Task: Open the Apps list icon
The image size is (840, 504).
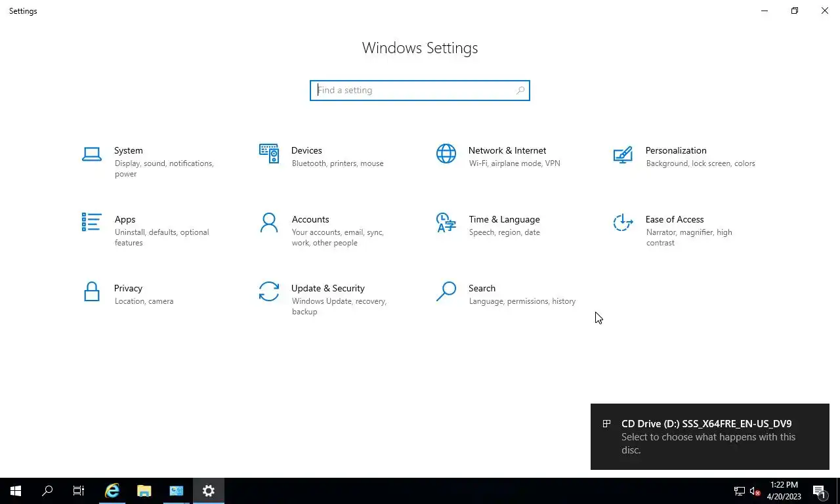Action: pyautogui.click(x=92, y=222)
